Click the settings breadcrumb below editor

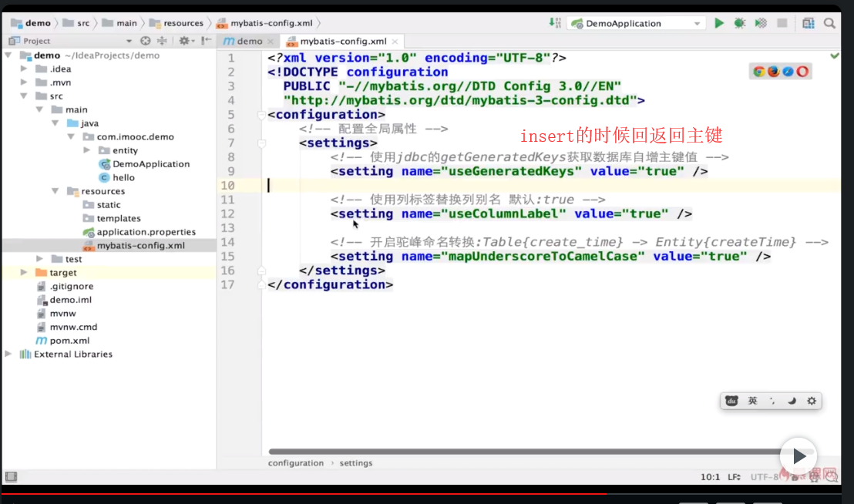356,463
